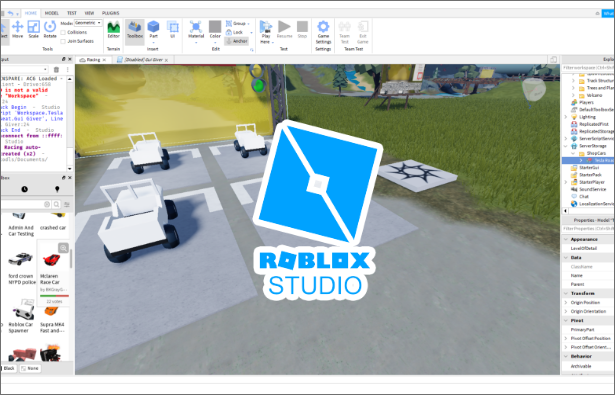Switch to the TEST ribbon tab
This screenshot has height=395, width=615.
point(72,13)
